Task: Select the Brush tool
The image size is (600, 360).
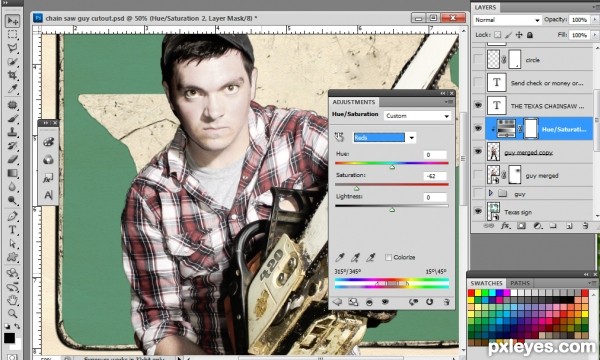Action: [x=12, y=118]
